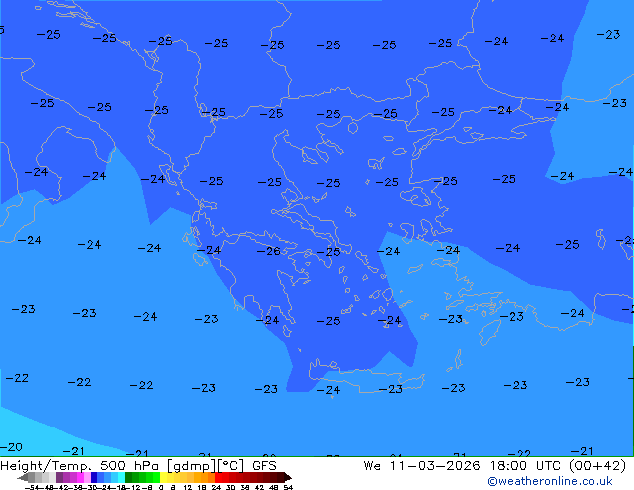Click the -26 temperature label over Greece
This screenshot has height=490, width=634.
tap(268, 251)
